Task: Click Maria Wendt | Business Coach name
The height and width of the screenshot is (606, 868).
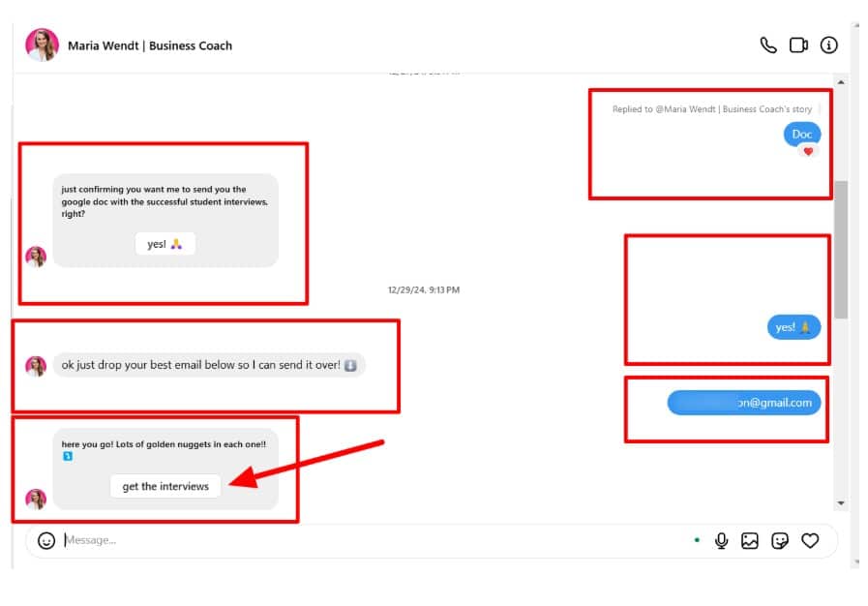Action: tap(150, 45)
